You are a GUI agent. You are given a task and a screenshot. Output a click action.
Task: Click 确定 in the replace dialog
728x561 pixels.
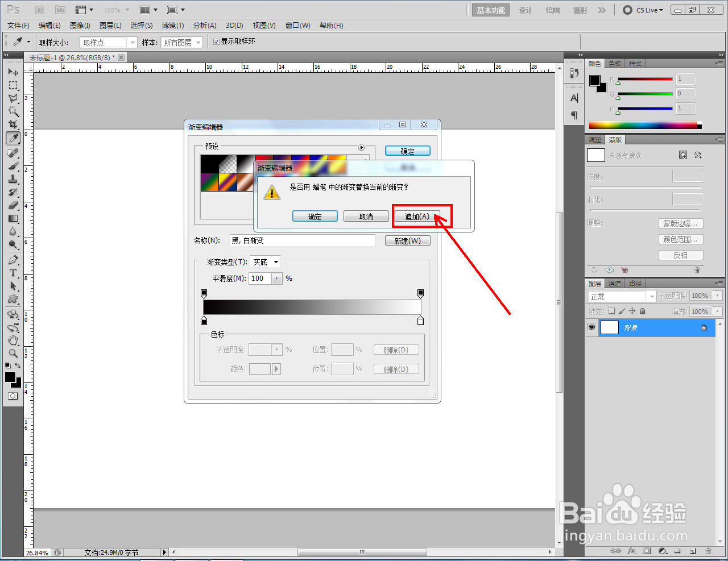coord(315,217)
